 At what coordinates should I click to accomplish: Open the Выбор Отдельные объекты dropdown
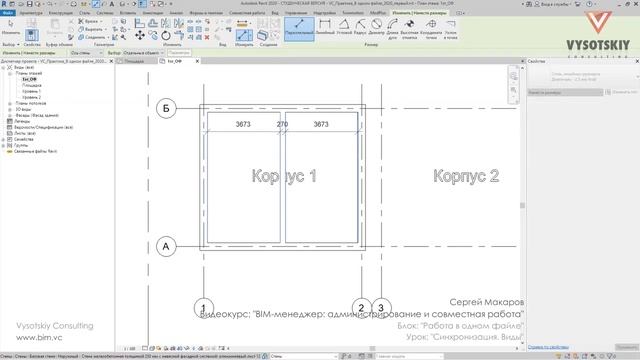coord(143,53)
